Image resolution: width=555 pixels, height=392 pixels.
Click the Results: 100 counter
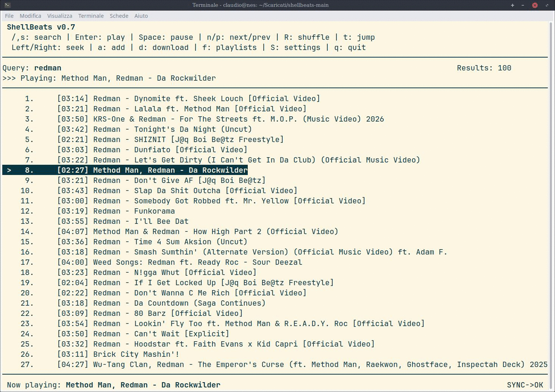click(484, 68)
